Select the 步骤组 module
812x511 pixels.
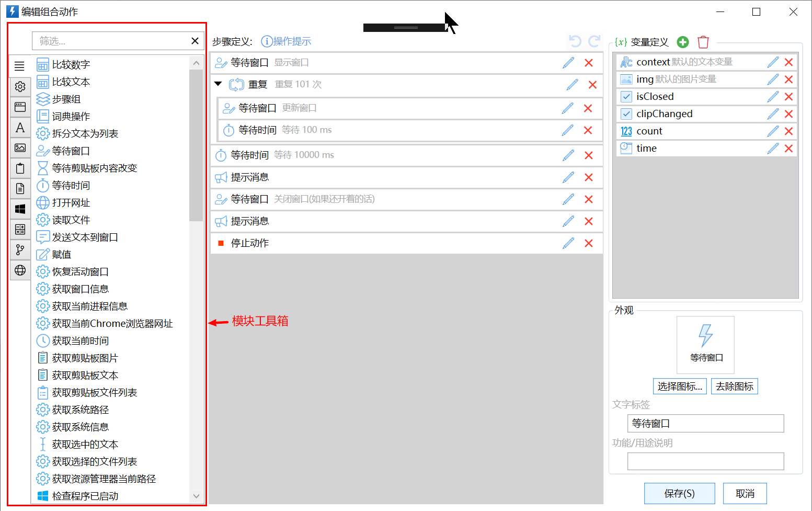(59, 99)
